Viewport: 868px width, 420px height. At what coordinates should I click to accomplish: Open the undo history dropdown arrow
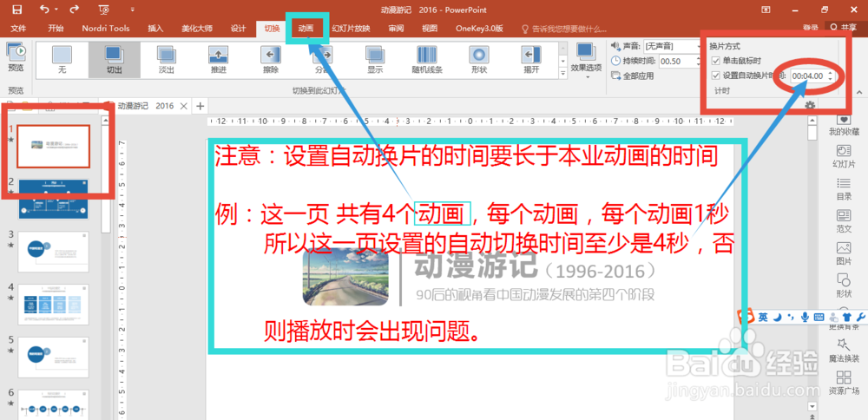pos(56,10)
